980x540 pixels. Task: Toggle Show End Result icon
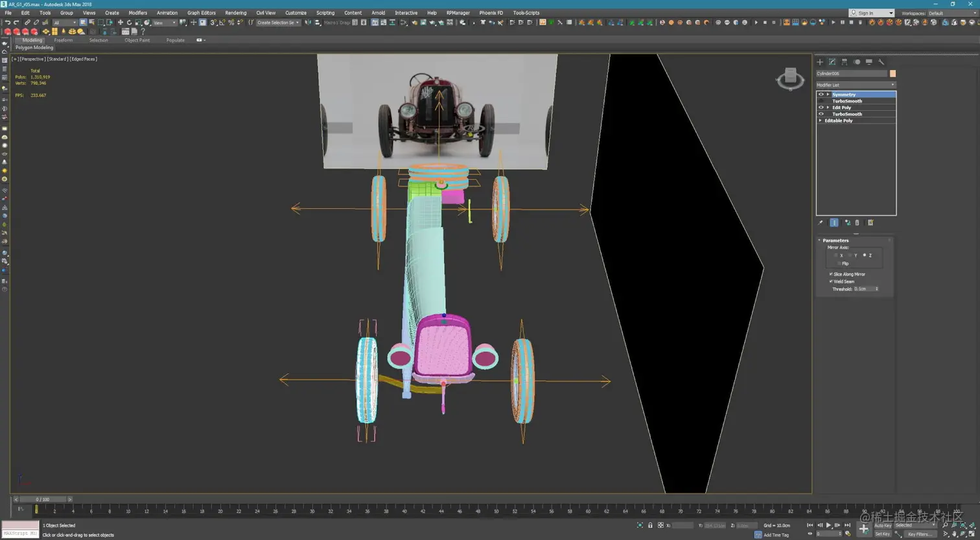(x=834, y=223)
